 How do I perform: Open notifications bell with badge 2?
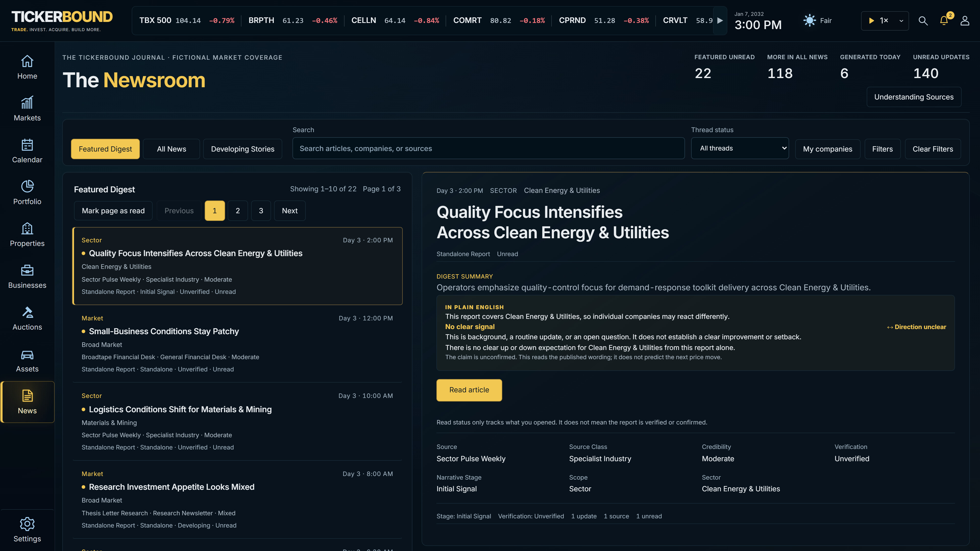(944, 20)
